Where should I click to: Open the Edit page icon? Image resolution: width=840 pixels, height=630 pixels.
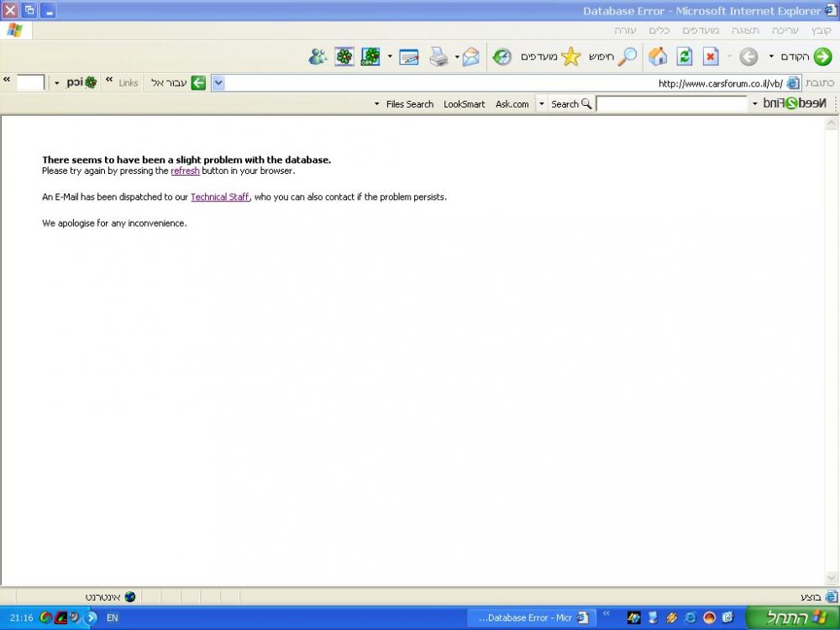pos(409,57)
